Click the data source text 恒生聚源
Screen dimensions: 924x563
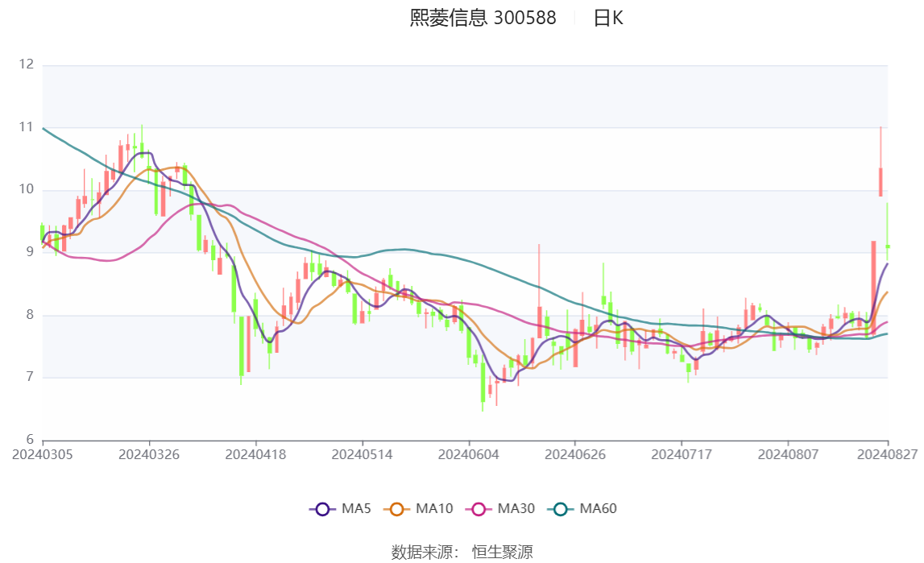pyautogui.click(x=502, y=553)
